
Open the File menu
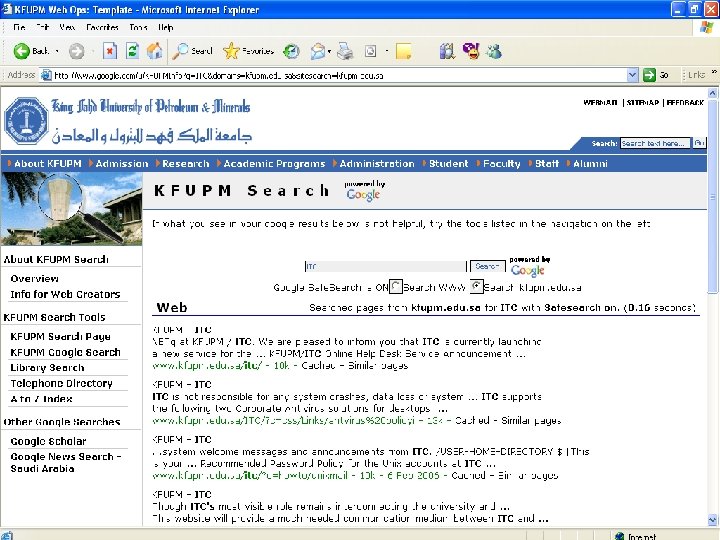tap(19, 28)
